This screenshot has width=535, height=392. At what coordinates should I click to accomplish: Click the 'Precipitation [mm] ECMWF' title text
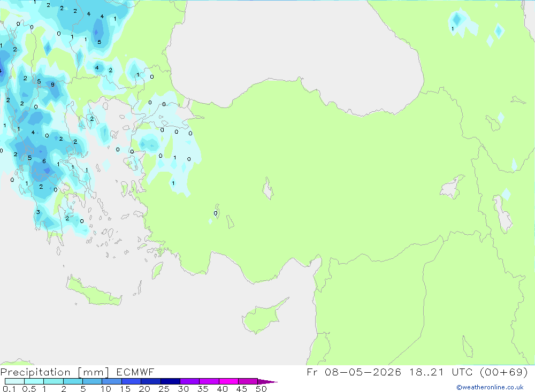[x=77, y=372]
